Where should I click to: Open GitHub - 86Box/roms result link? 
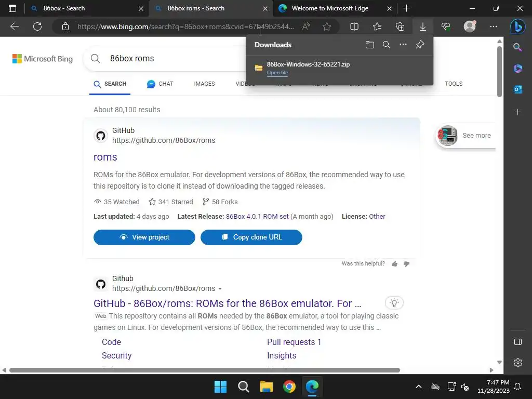pyautogui.click(x=227, y=303)
